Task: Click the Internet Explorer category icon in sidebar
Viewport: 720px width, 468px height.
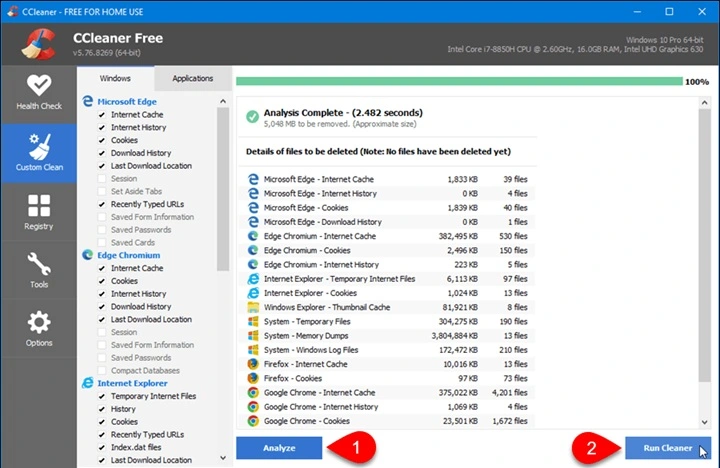Action: [x=88, y=383]
